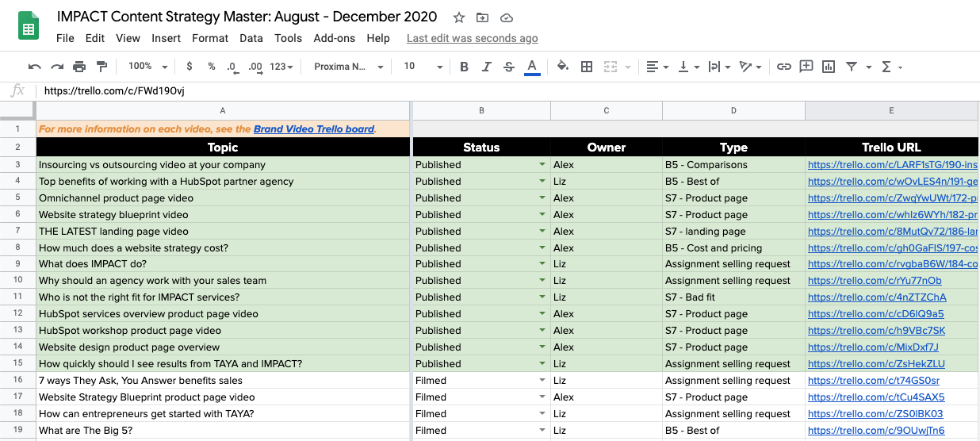Image resolution: width=980 pixels, height=441 pixels.
Task: Open more number formats dropdown
Action: 281,67
